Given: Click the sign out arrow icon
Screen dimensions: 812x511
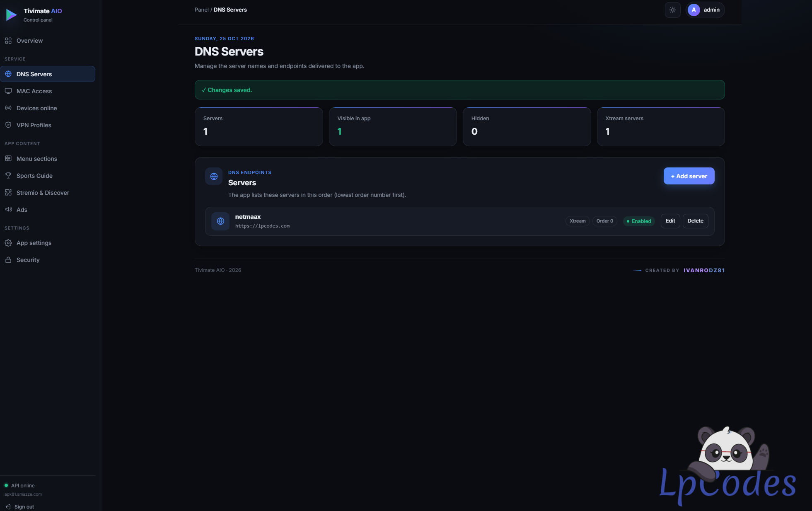Looking at the screenshot, I should [x=8, y=507].
